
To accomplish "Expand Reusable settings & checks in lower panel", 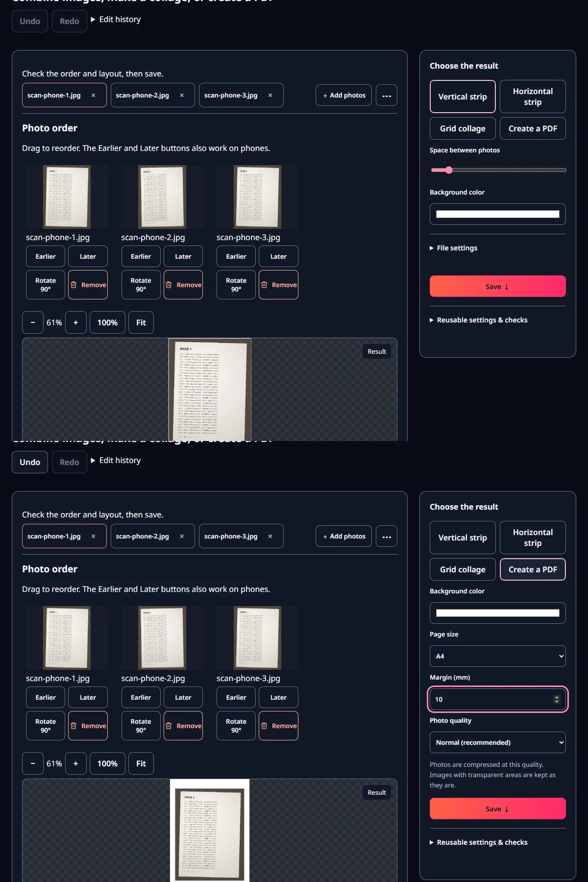I will (479, 842).
